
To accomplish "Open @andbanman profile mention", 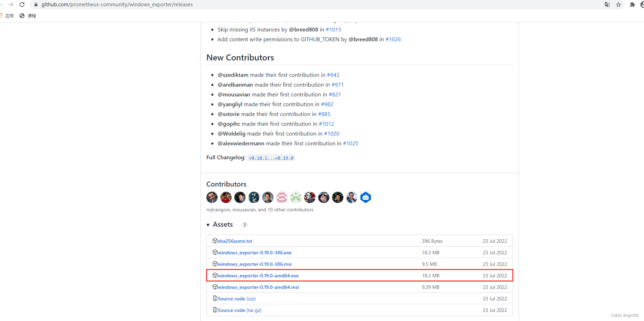I will (235, 85).
